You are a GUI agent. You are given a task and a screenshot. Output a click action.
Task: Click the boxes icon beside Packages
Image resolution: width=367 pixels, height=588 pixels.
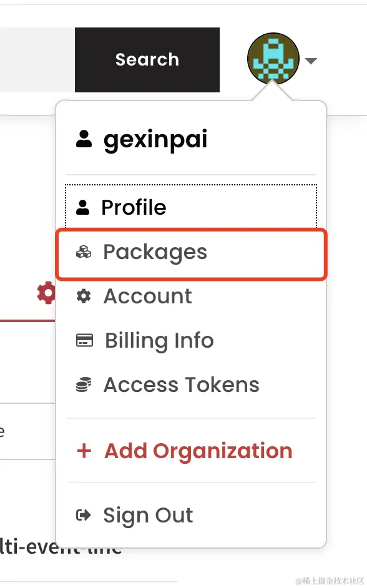coord(84,252)
